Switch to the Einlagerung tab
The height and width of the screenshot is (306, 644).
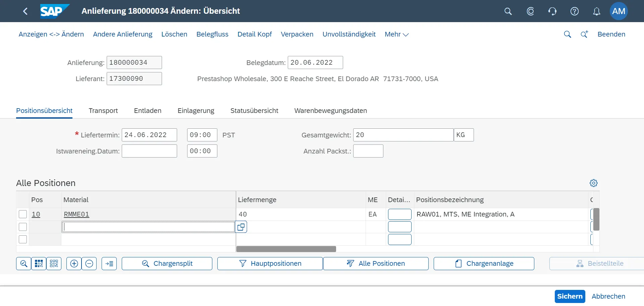click(x=196, y=111)
